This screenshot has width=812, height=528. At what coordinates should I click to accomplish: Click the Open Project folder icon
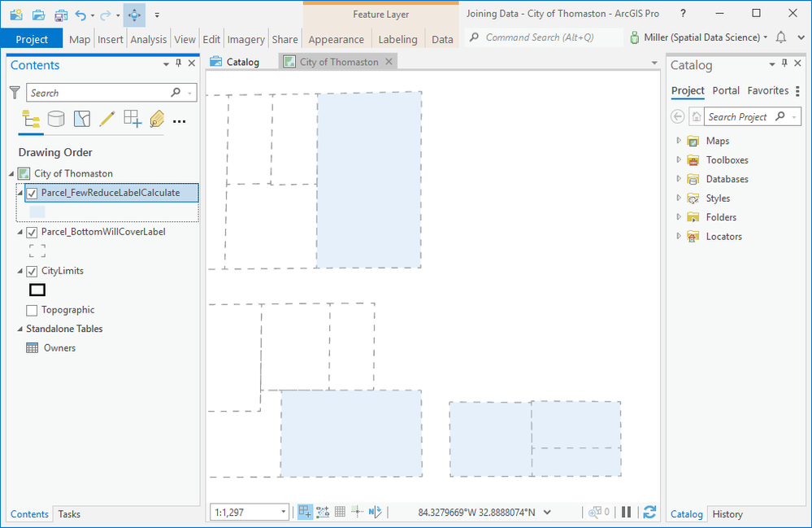(x=38, y=15)
